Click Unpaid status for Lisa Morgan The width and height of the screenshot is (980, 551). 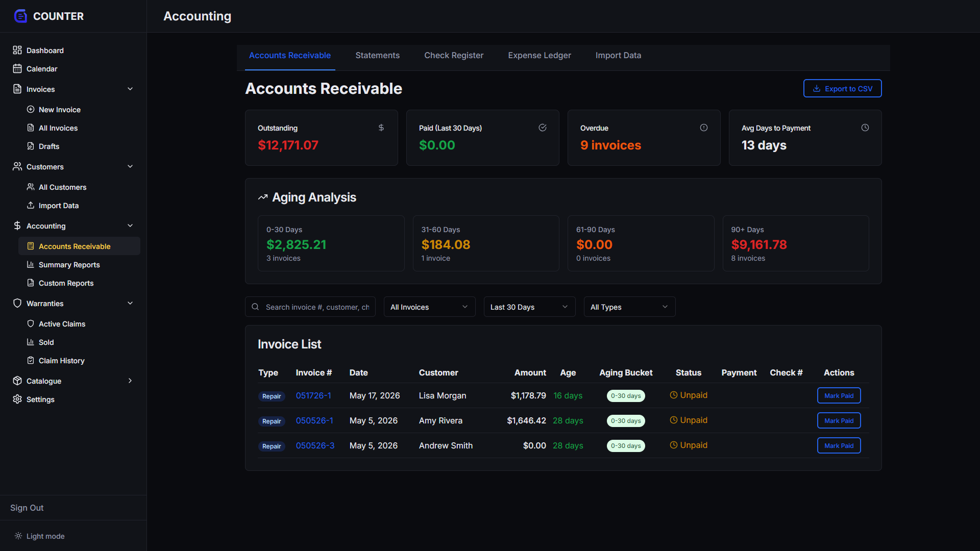689,395
